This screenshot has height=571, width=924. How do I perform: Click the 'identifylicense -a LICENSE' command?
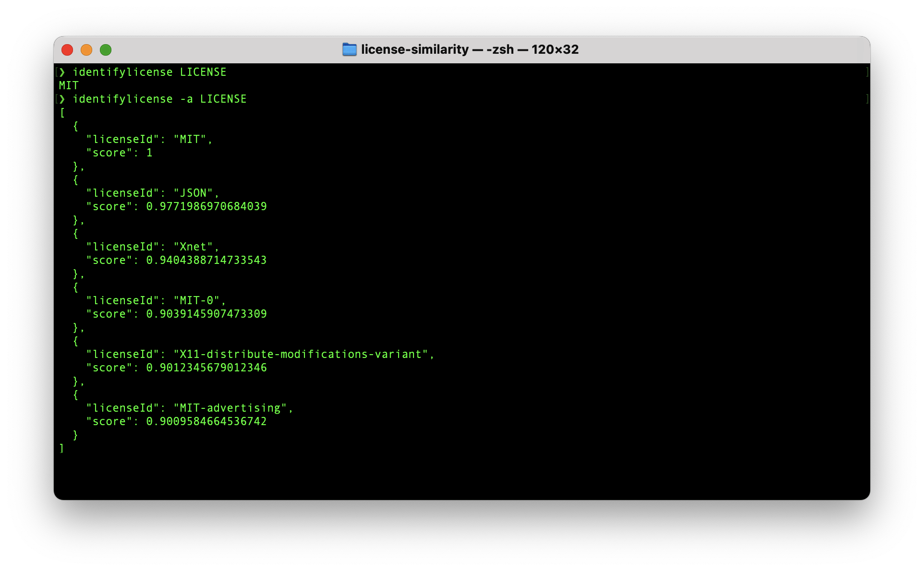point(159,99)
